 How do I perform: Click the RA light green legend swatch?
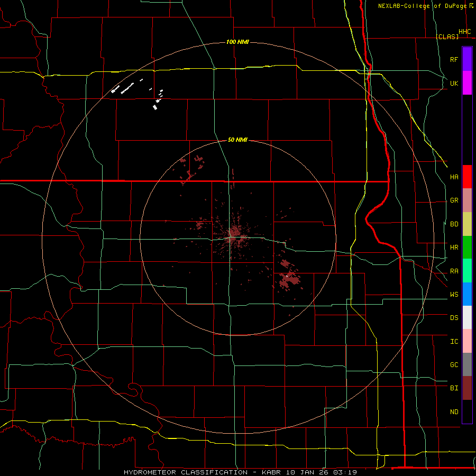(467, 271)
